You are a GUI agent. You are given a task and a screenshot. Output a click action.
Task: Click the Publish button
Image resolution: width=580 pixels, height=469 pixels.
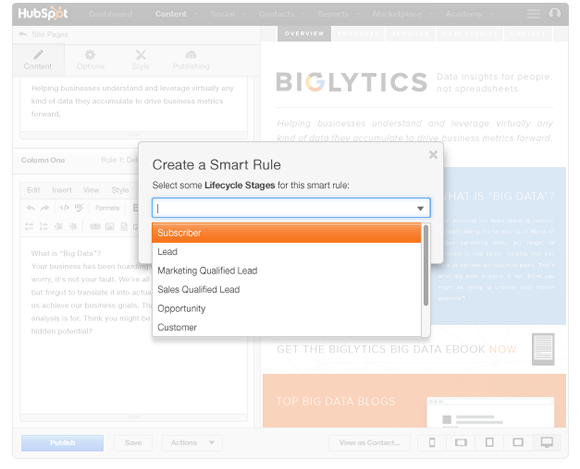click(x=62, y=443)
